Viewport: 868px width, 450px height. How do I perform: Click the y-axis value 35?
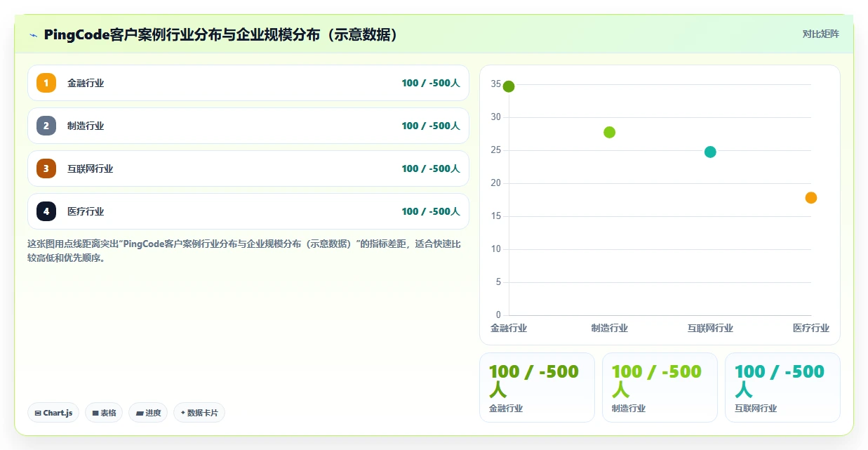click(x=496, y=84)
